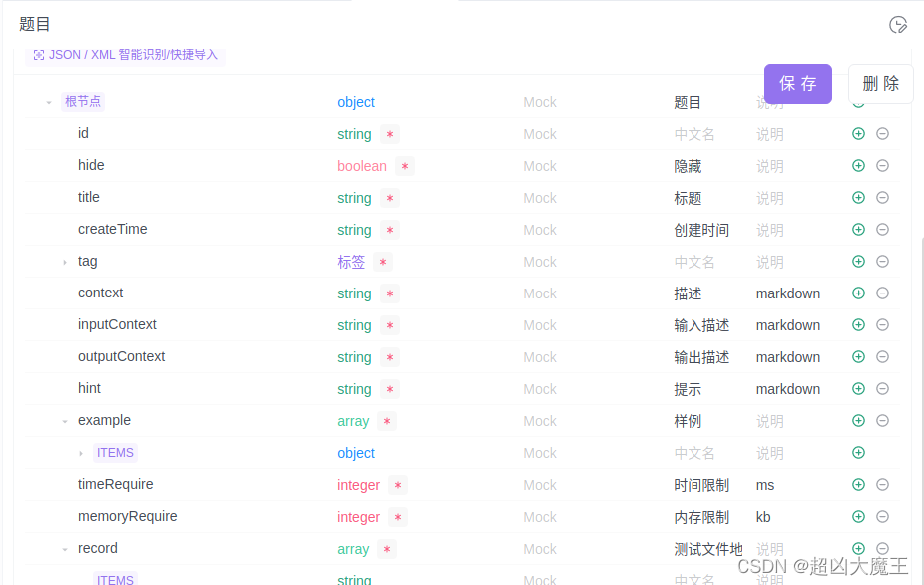Remove the id field row
This screenshot has height=585, width=924.
click(882, 134)
